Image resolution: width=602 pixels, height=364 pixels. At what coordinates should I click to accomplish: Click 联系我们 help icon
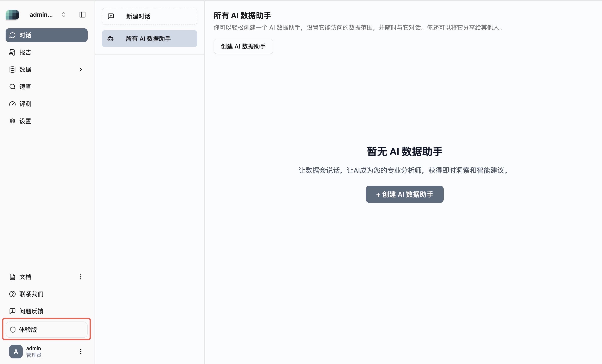(12, 294)
